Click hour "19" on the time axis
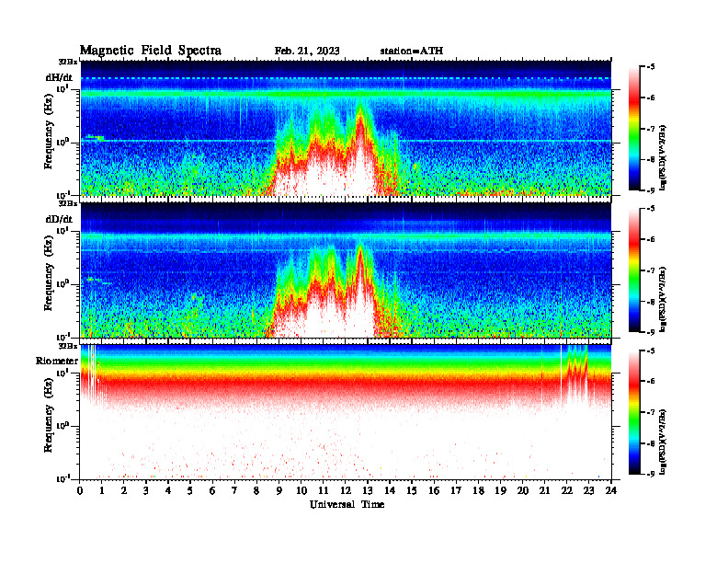The height and width of the screenshot is (563, 728). [x=500, y=491]
